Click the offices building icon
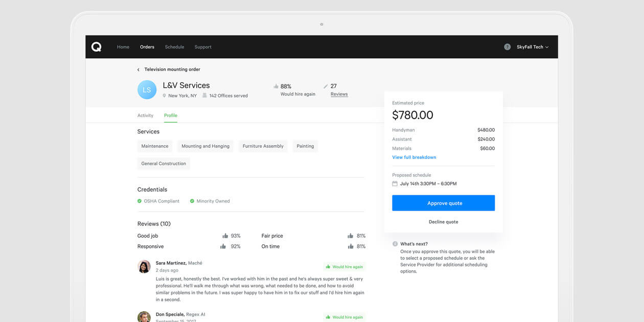The image size is (644, 322). pyautogui.click(x=204, y=95)
